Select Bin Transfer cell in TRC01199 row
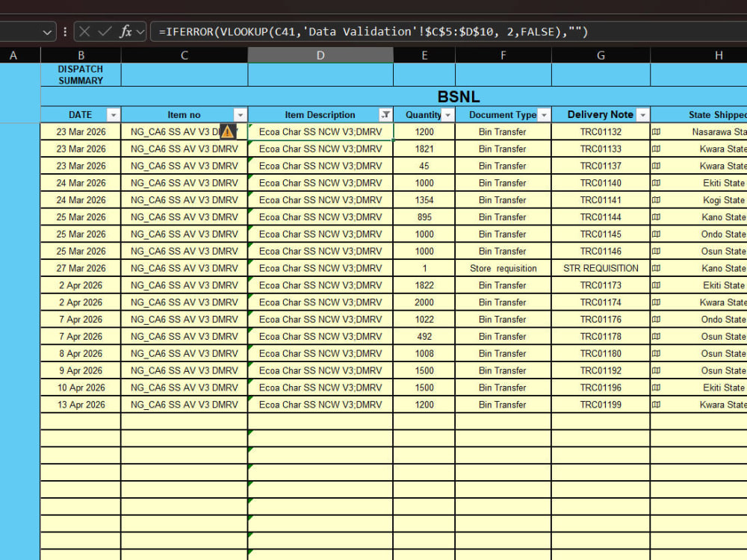The image size is (747, 560). (x=503, y=405)
